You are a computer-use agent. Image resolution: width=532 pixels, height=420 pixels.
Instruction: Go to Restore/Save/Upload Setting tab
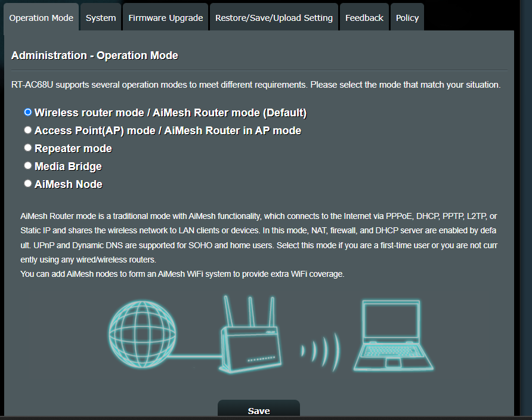[x=274, y=17]
